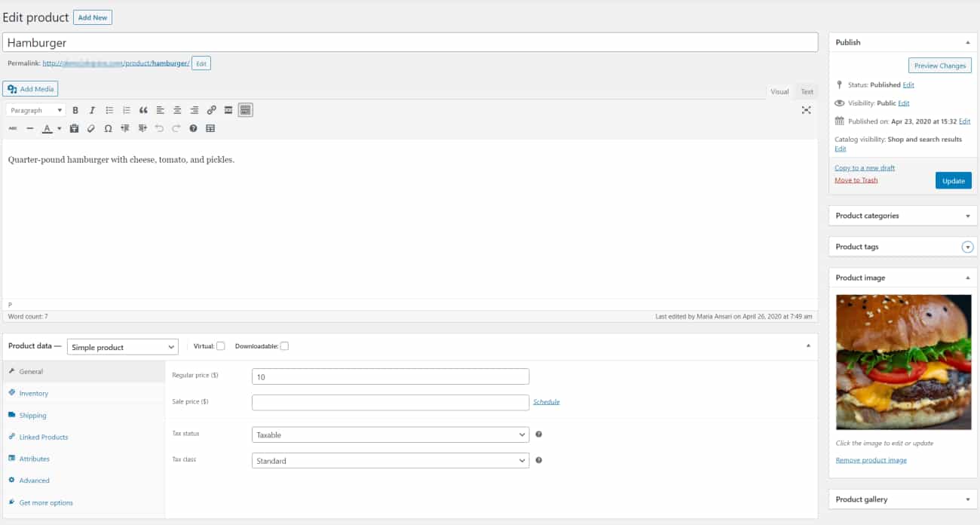Viewport: 980px width, 525px height.
Task: Apply strikethrough formatting
Action: [x=13, y=128]
